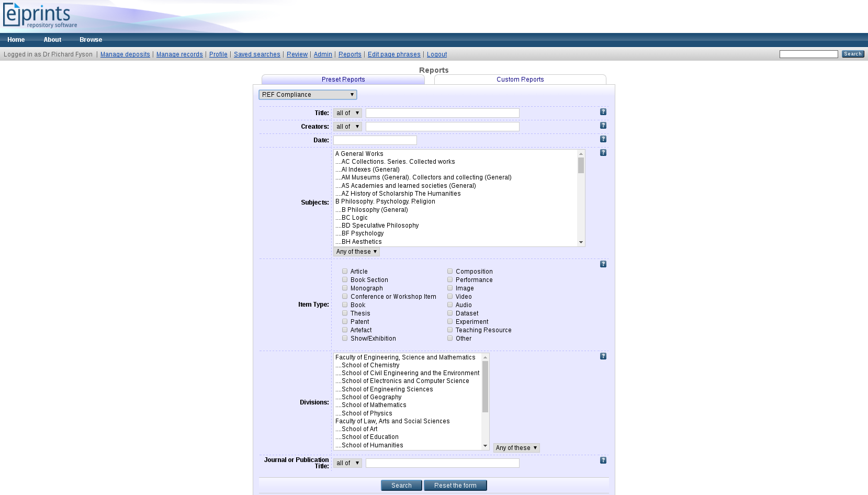
Task: Check the Article item type checkbox
Action: (x=345, y=271)
